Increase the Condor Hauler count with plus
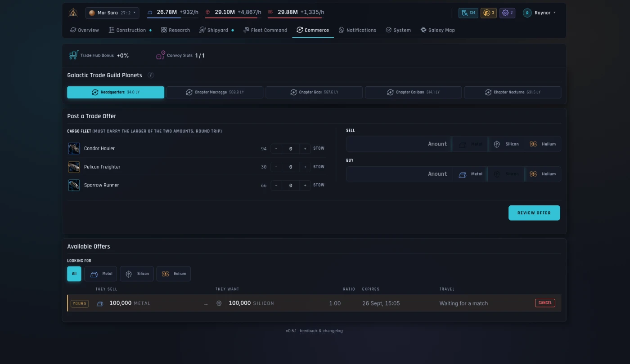The width and height of the screenshot is (630, 364). (305, 148)
